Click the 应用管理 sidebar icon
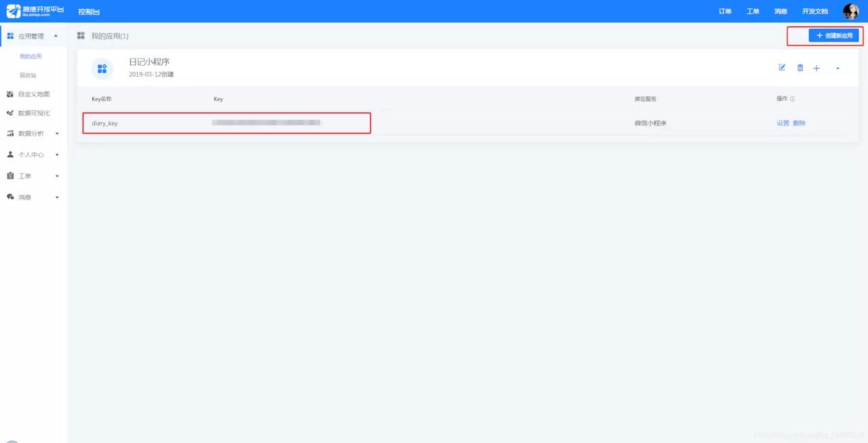 (10, 36)
